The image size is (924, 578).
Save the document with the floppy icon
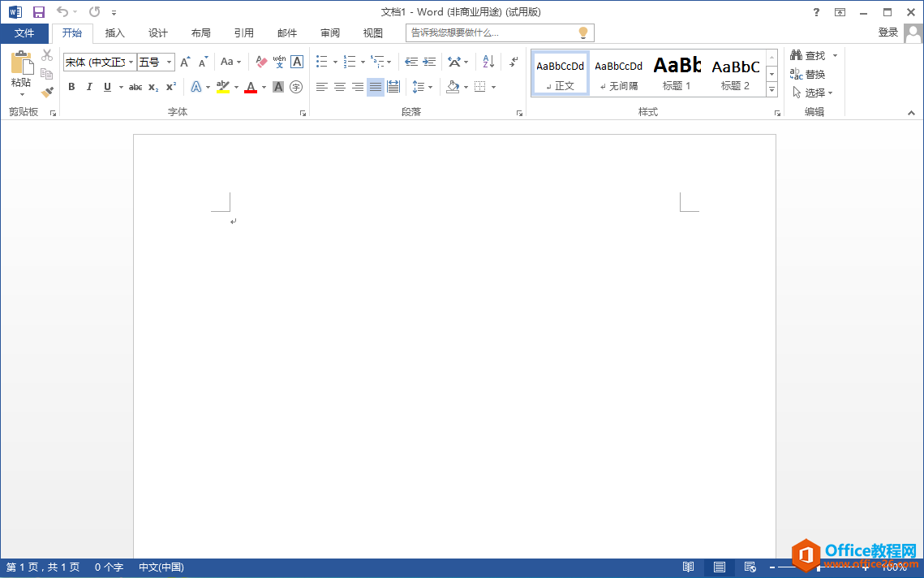(39, 12)
